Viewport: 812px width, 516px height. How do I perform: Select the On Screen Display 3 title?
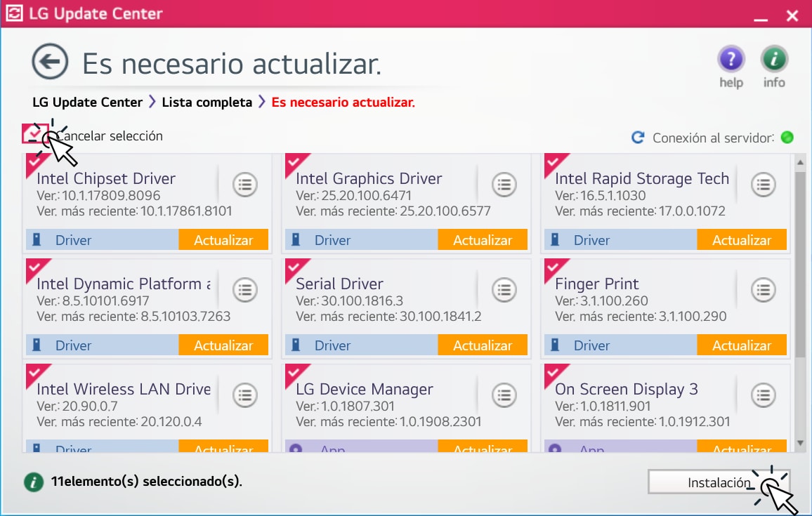point(626,389)
